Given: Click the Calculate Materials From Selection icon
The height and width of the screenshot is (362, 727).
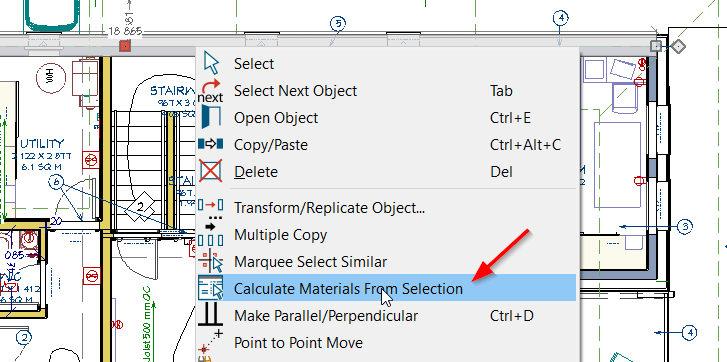Looking at the screenshot, I should click(210, 288).
